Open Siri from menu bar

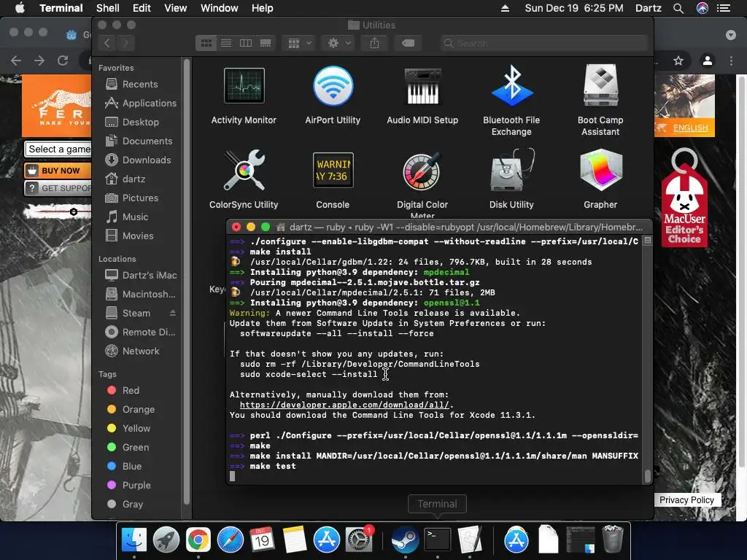click(x=703, y=8)
